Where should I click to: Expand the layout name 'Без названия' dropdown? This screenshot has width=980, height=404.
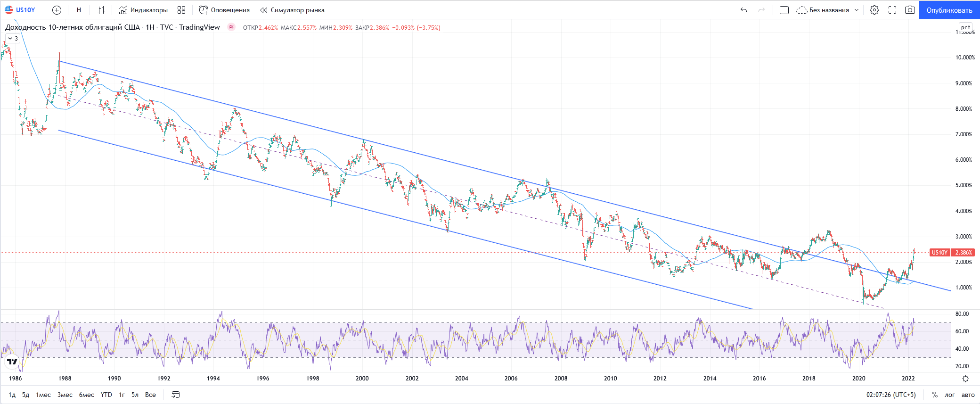tap(857, 10)
